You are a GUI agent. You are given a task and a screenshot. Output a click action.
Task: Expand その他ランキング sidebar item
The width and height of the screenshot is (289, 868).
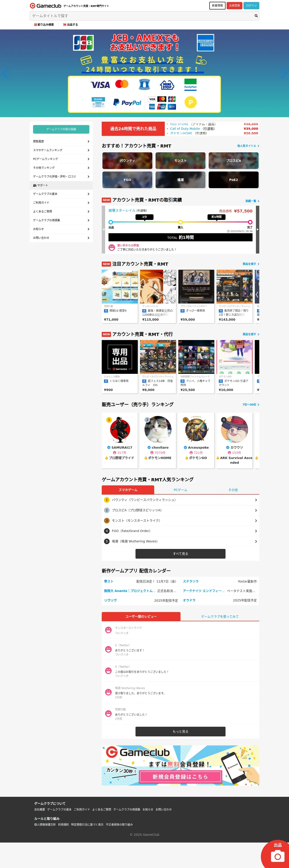pyautogui.click(x=61, y=168)
